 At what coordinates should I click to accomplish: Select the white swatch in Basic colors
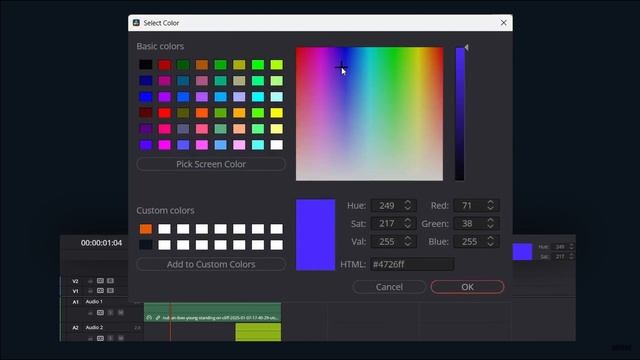(x=276, y=145)
